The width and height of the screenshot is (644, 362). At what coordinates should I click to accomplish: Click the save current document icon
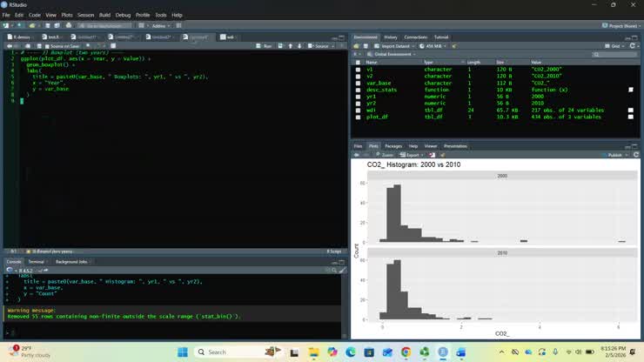[x=48, y=25]
